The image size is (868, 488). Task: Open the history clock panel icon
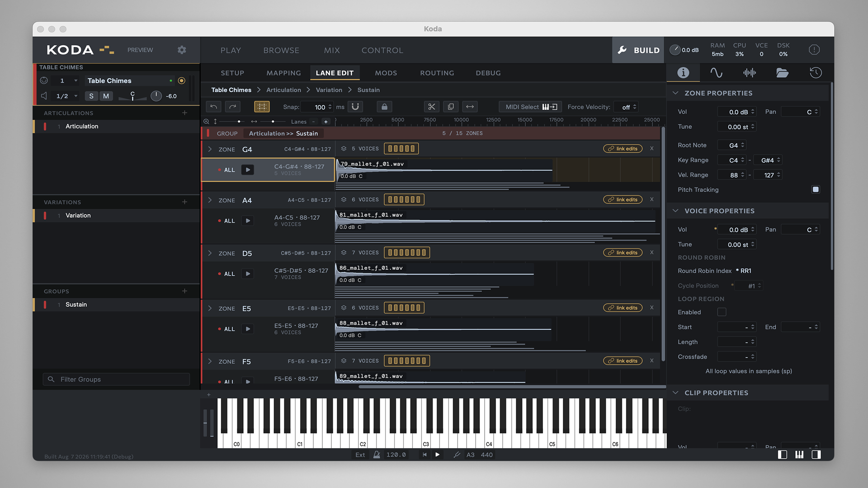click(816, 72)
